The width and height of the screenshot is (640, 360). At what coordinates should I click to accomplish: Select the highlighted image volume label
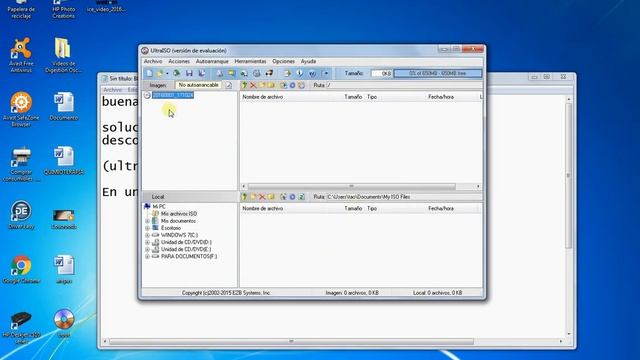click(x=173, y=95)
